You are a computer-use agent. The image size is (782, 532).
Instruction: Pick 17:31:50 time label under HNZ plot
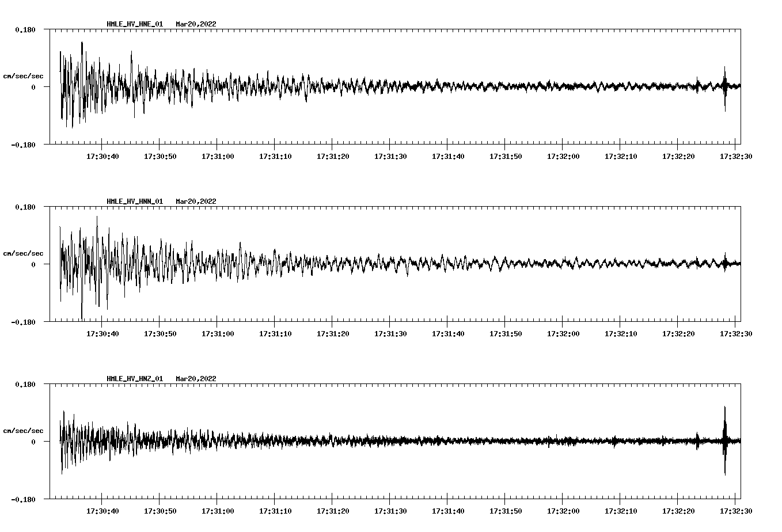[506, 511]
